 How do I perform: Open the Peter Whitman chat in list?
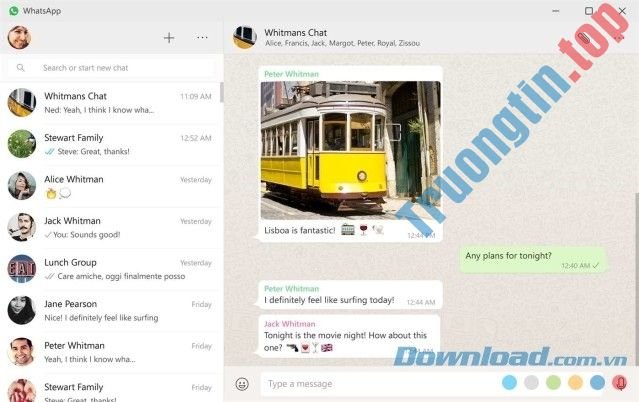(x=110, y=352)
